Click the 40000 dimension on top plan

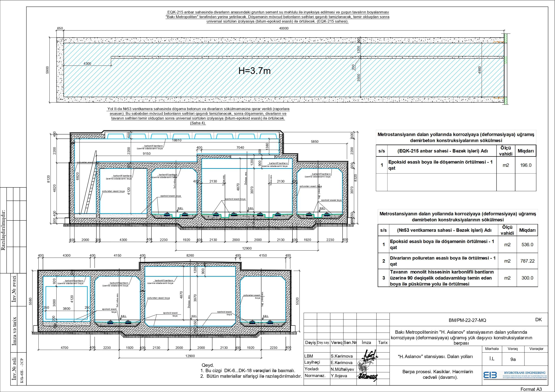click(284, 28)
